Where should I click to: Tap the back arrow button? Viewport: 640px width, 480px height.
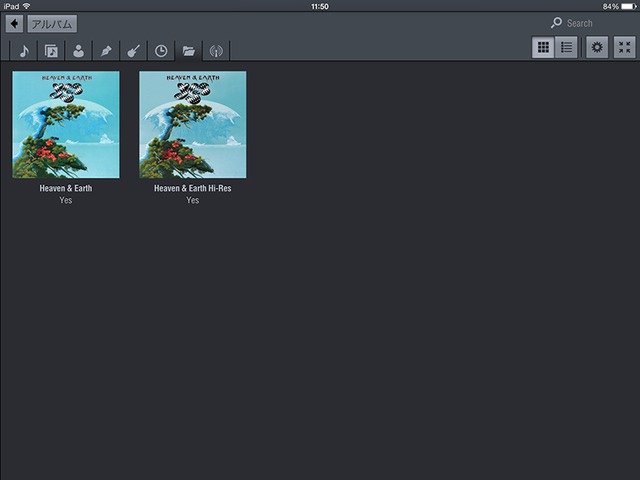pos(14,24)
